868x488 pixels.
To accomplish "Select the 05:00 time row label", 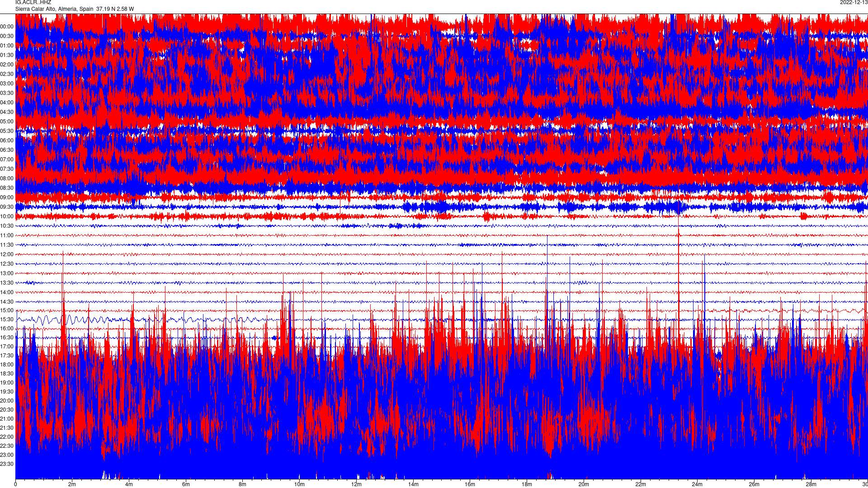I will (7, 122).
